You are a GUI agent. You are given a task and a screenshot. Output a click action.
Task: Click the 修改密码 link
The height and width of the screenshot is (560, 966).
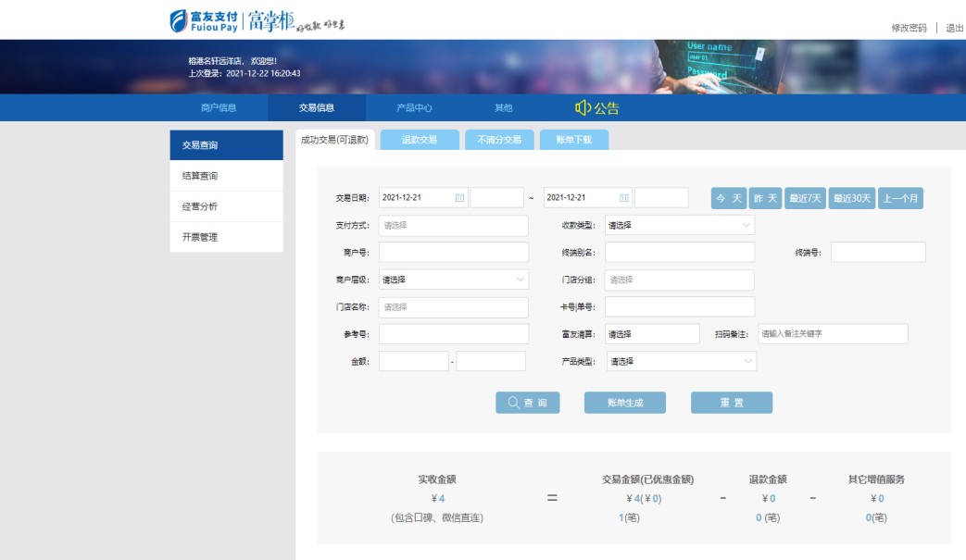(909, 28)
